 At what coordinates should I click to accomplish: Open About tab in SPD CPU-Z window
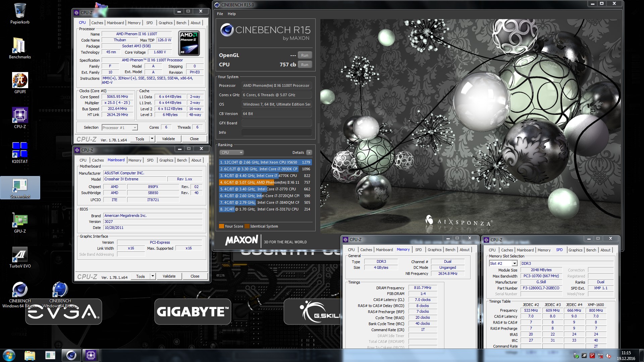(605, 250)
